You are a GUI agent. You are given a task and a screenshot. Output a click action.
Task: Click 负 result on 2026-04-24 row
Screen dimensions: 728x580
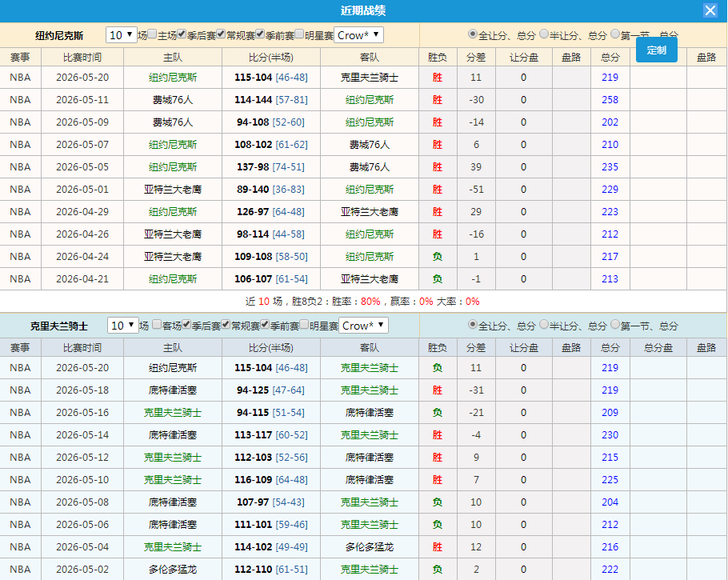437,256
